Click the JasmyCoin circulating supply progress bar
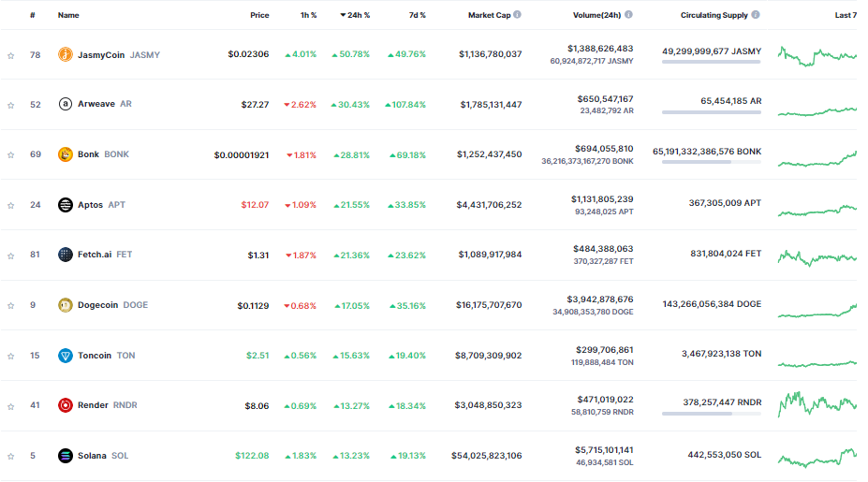Viewport: 868px width, 482px height. [712, 62]
